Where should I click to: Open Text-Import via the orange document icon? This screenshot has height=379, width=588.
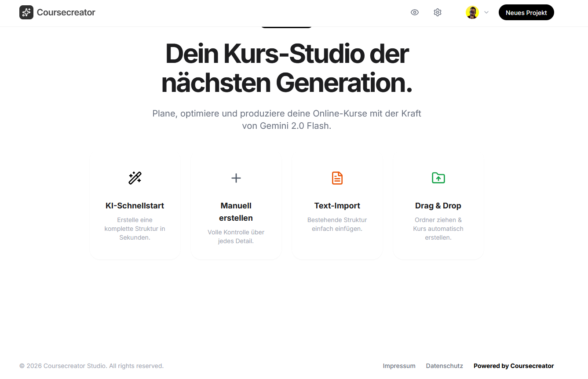click(337, 178)
